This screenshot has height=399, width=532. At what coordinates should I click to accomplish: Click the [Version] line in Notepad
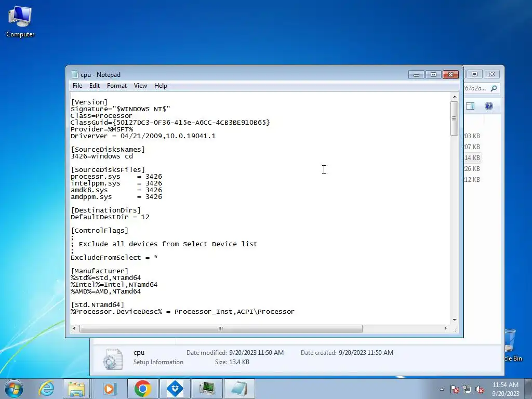pos(89,102)
